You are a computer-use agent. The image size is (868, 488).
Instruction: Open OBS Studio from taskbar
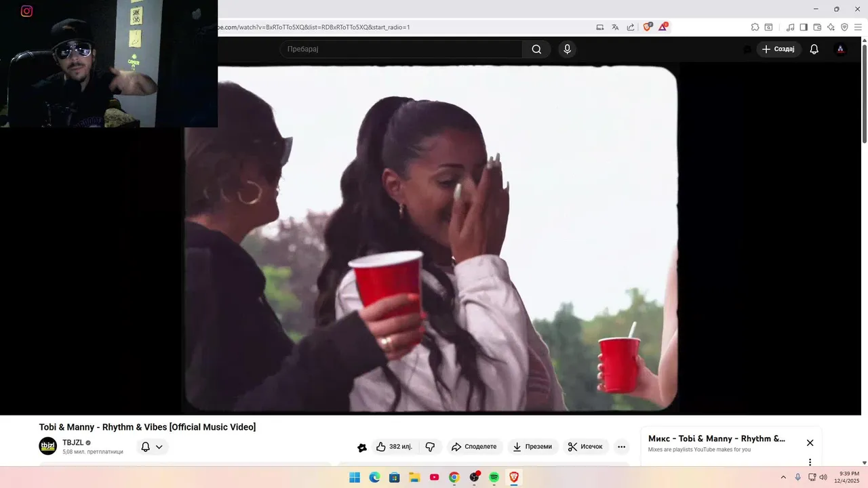click(474, 477)
